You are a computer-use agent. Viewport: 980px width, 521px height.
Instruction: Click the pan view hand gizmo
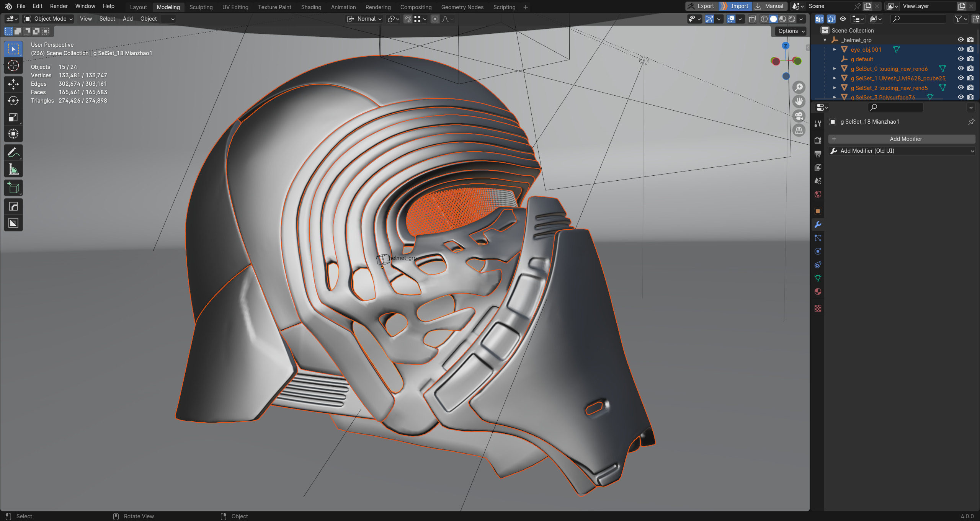coord(799,101)
